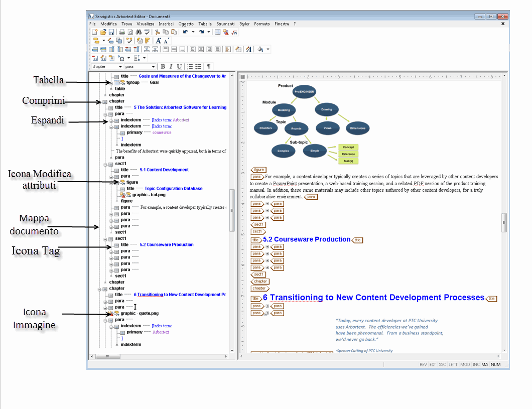
Task: Open the fill color dropdown arrow
Action: pyautogui.click(x=268, y=50)
